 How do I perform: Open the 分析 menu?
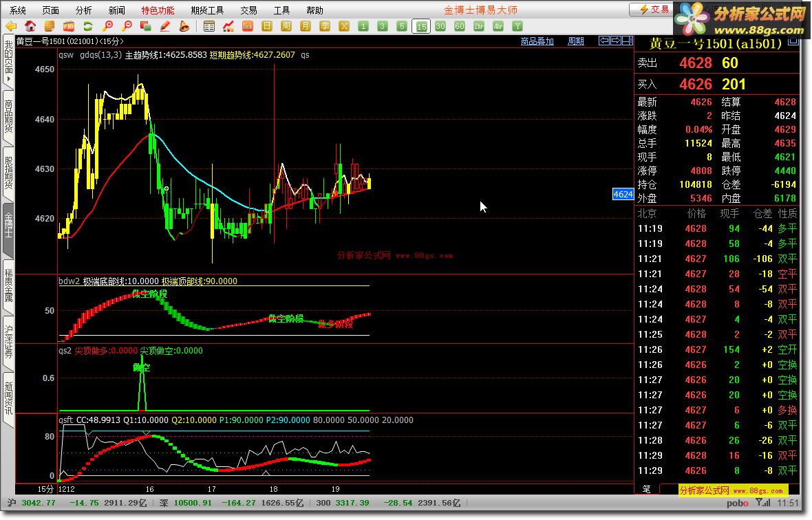pos(83,10)
